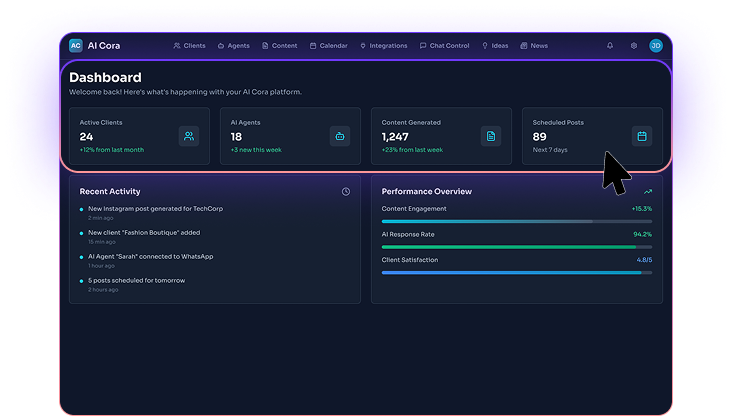Screen dimensions: 732x416
Task: Click the Active Clients people icon
Action: pos(189,136)
